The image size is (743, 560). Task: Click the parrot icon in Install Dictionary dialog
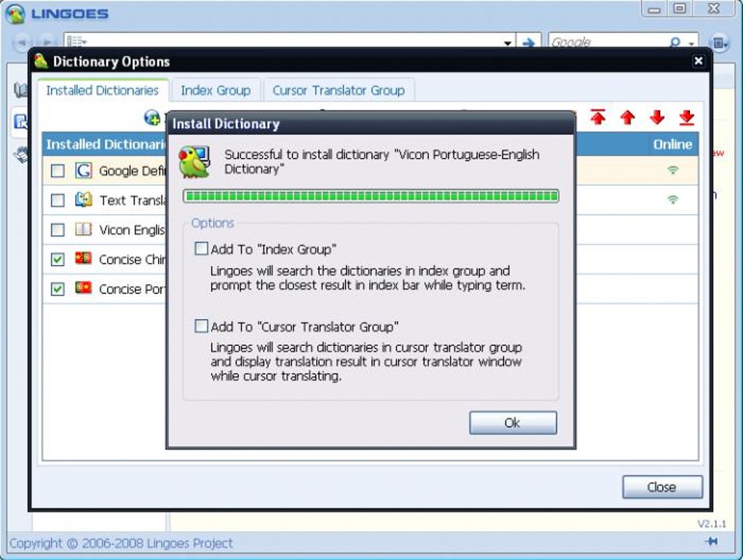pyautogui.click(x=194, y=162)
